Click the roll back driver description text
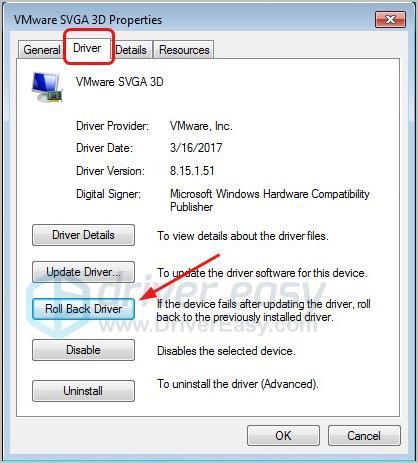Screen dimensions: 418x463 [x=263, y=310]
